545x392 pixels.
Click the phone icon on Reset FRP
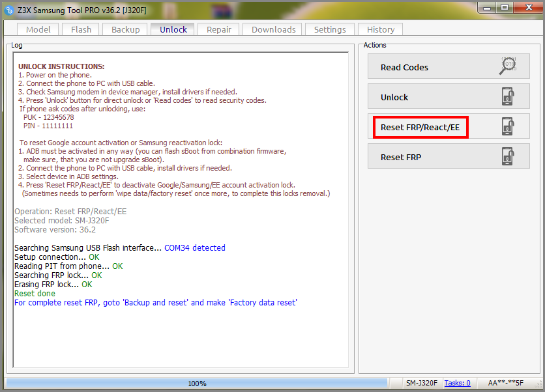pyautogui.click(x=508, y=156)
